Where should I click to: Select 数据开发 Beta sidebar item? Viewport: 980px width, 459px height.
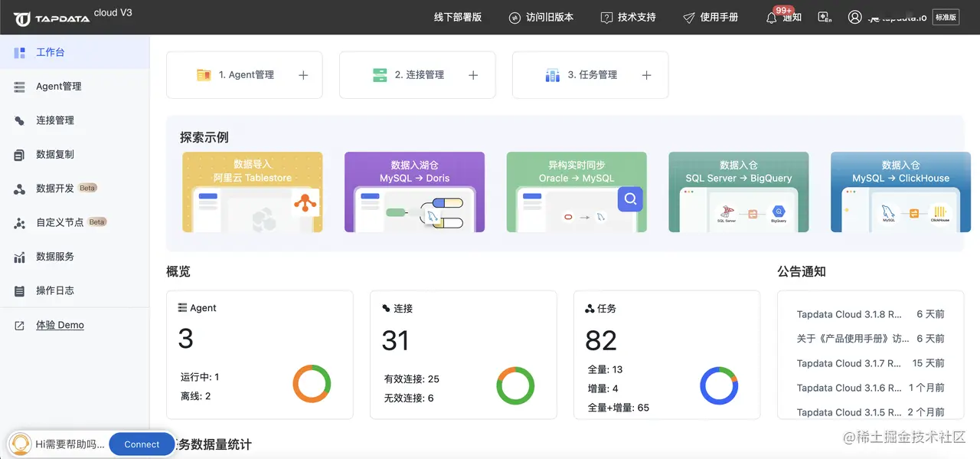tap(74, 189)
